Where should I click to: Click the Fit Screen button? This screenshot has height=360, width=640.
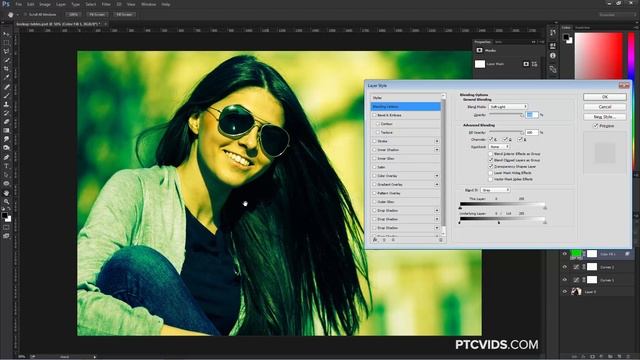pyautogui.click(x=97, y=14)
